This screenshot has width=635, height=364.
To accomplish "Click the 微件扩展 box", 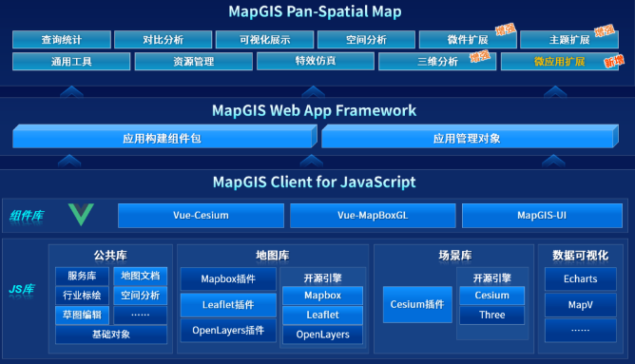I will 468,40.
